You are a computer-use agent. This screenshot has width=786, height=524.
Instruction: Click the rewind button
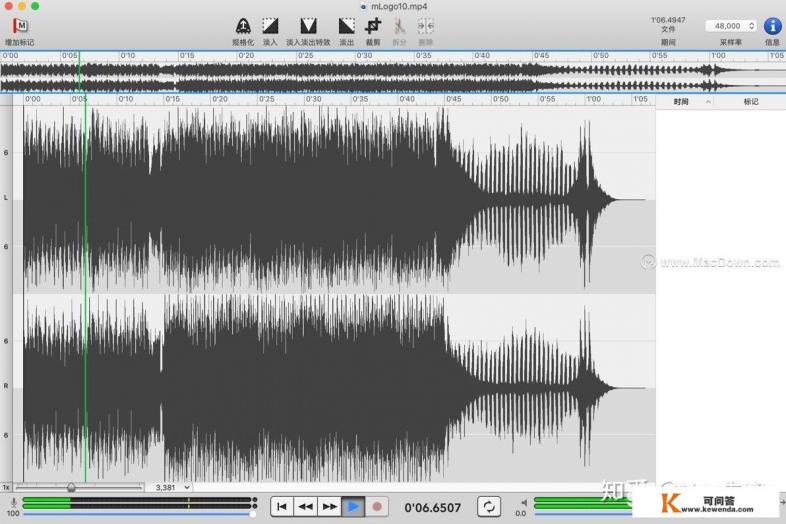tap(305, 507)
